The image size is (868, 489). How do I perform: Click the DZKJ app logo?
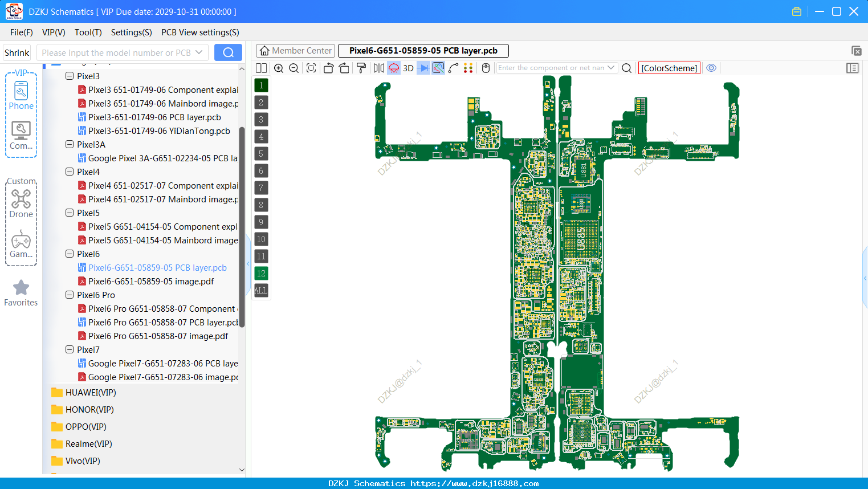[x=14, y=11]
